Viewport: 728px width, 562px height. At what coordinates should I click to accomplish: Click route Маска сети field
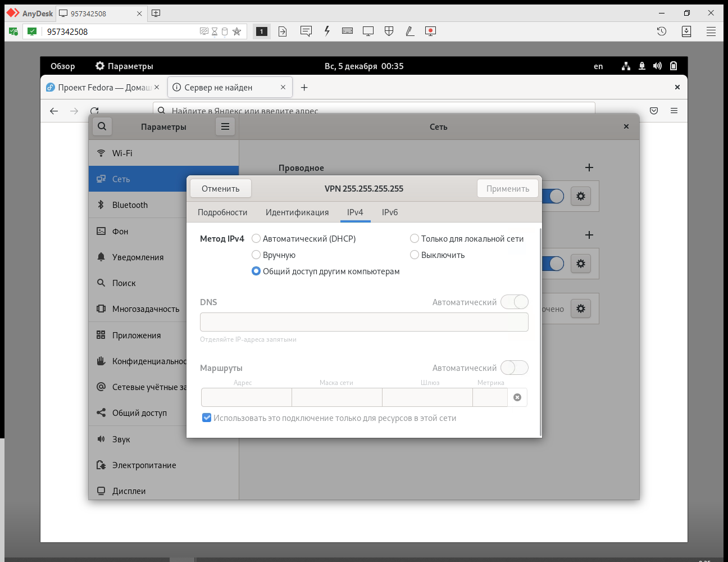[x=337, y=397]
